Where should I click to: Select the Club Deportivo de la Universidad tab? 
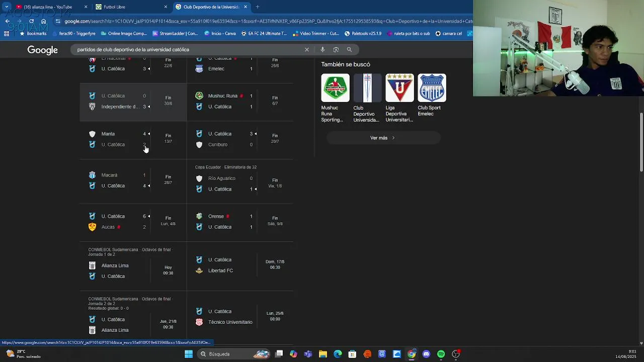212,7
